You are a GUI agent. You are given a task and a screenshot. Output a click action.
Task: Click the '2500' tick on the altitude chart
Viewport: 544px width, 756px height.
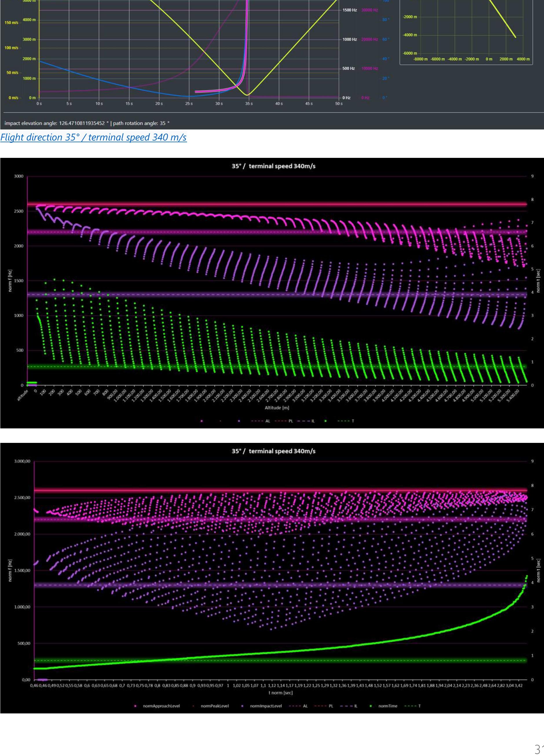coord(19,211)
